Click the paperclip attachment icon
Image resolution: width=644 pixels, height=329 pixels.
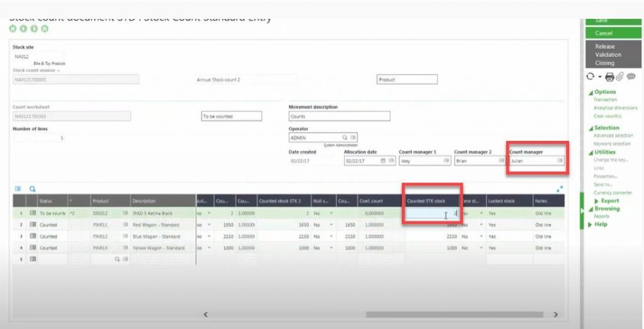(x=619, y=77)
